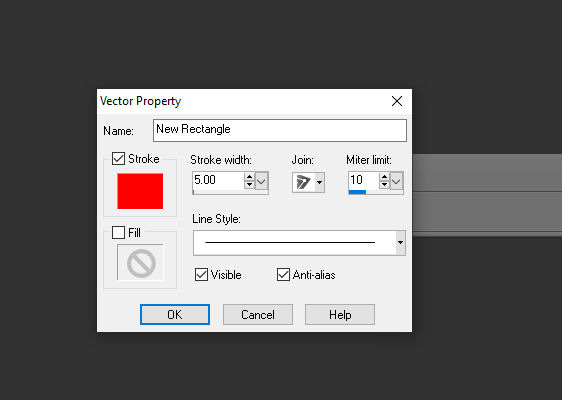
Task: Increase miter limit with up arrow
Action: 385,177
